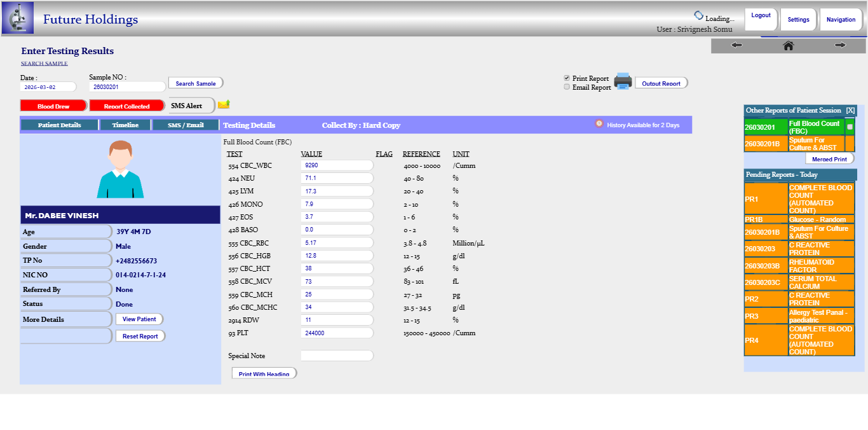Tick the Full Blood Count row checkbox
This screenshot has width=868, height=430.
(x=850, y=127)
